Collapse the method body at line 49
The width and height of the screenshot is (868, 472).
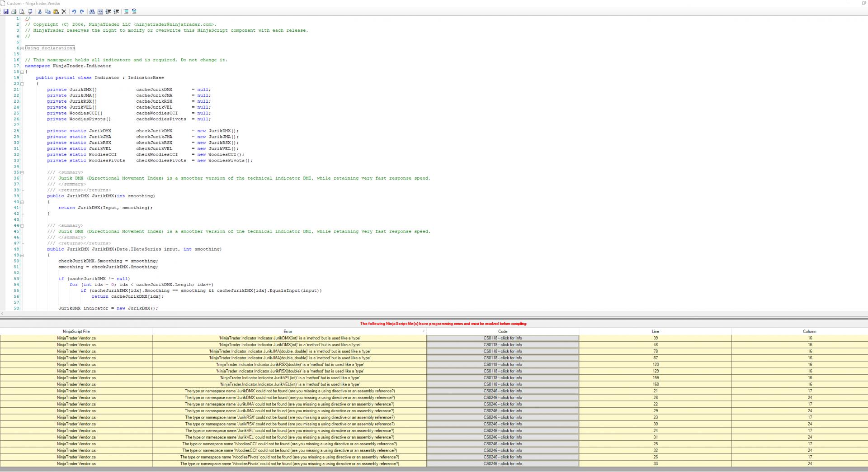coord(22,255)
